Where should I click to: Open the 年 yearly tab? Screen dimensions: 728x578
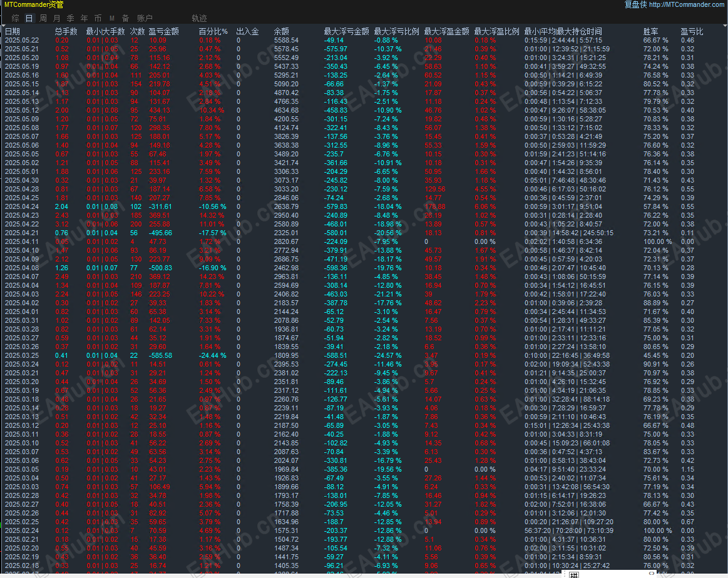[84, 18]
